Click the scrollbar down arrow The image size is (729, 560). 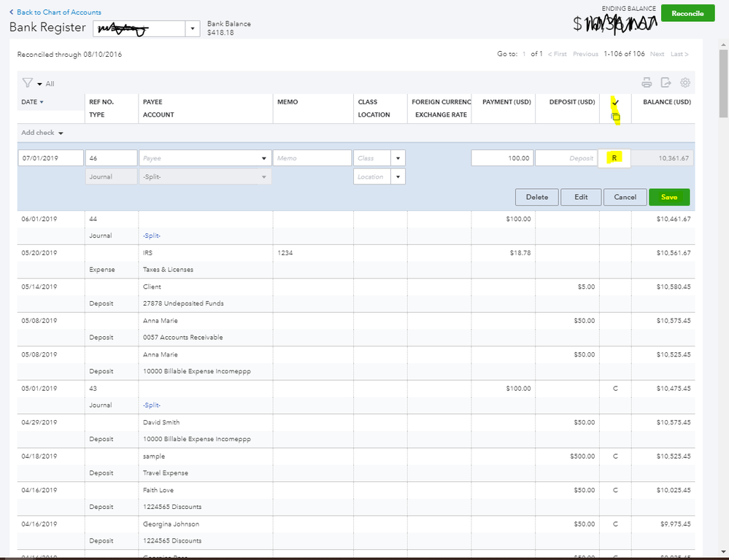pyautogui.click(x=723, y=552)
